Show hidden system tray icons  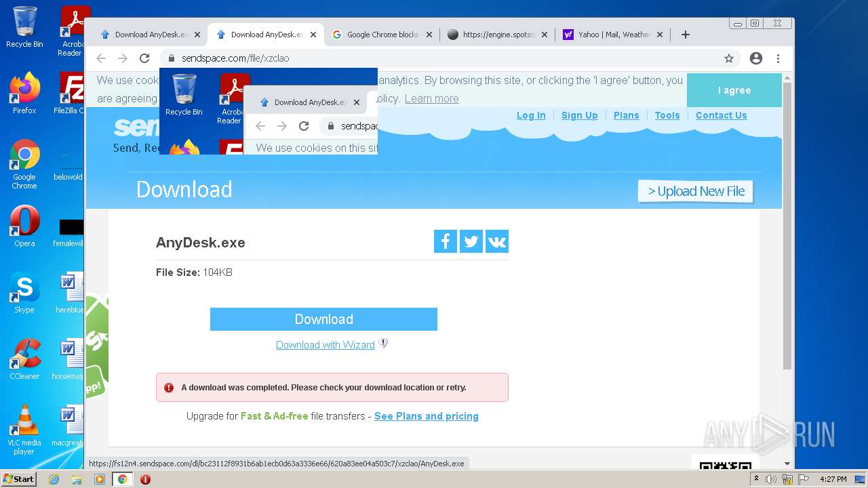pyautogui.click(x=756, y=479)
